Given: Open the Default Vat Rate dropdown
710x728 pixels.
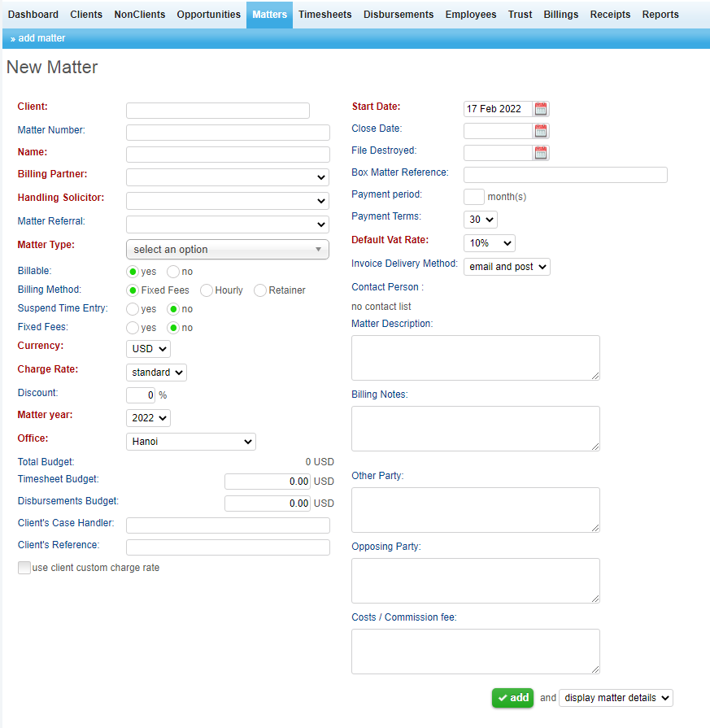Looking at the screenshot, I should coord(489,243).
